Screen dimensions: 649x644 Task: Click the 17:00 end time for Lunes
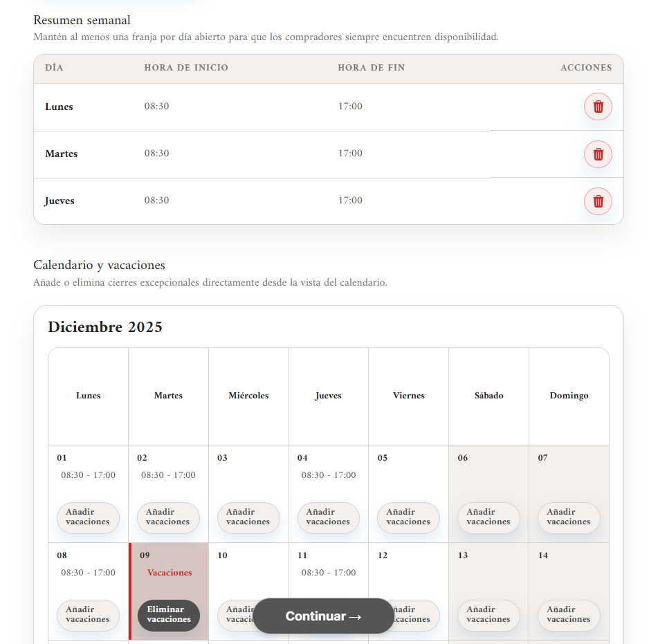pos(351,107)
